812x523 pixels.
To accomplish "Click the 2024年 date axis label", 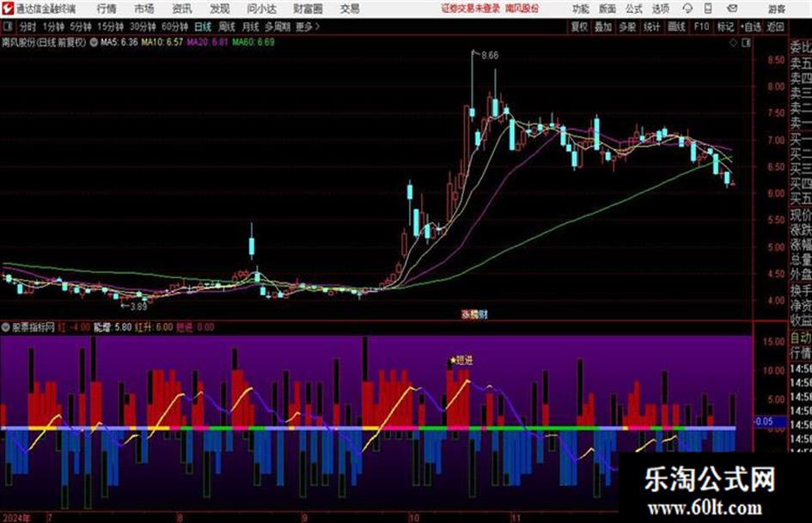I will tap(16, 518).
